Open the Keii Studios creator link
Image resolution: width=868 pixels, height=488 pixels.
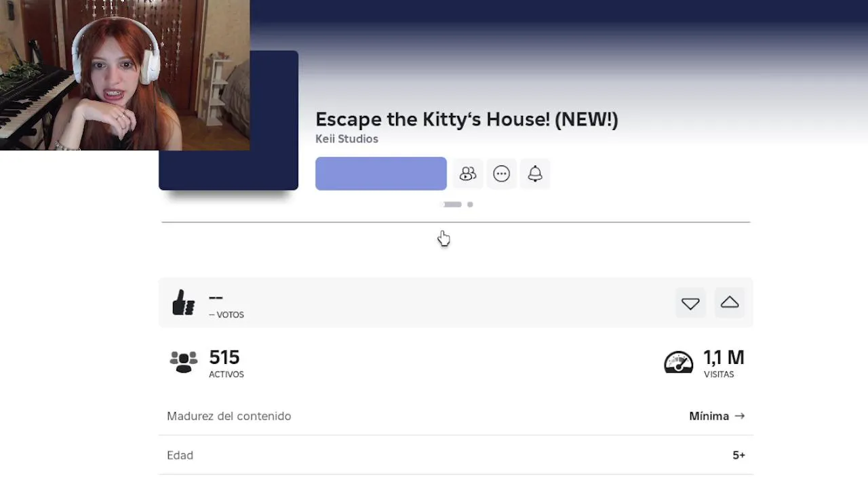point(347,139)
